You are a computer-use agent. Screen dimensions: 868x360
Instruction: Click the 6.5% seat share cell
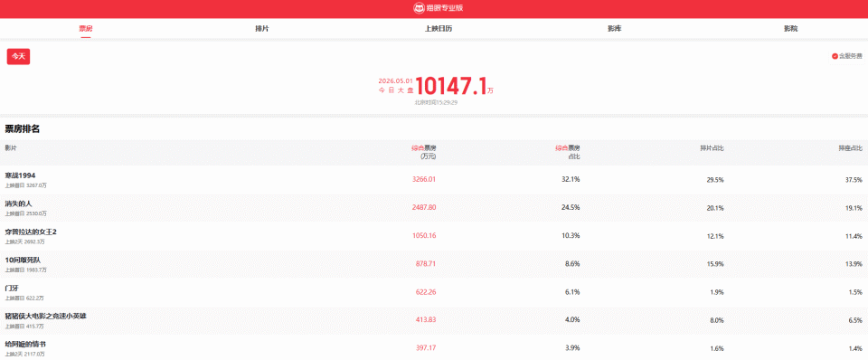click(x=855, y=320)
